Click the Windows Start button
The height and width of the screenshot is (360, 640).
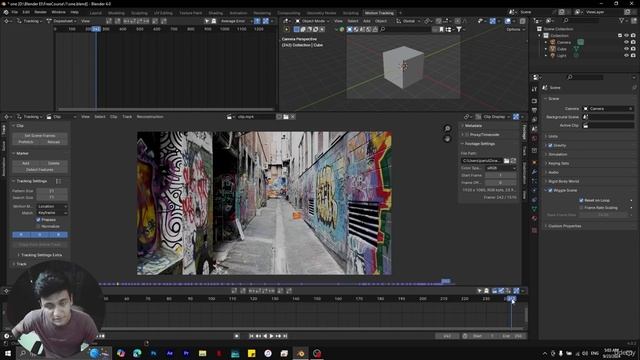coord(7,353)
